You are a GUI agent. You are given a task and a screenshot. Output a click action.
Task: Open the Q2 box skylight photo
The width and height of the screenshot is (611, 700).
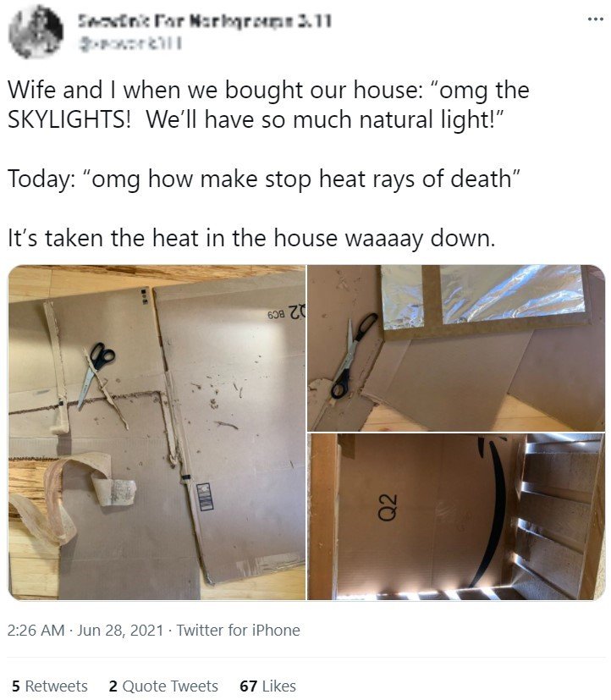(x=456, y=516)
